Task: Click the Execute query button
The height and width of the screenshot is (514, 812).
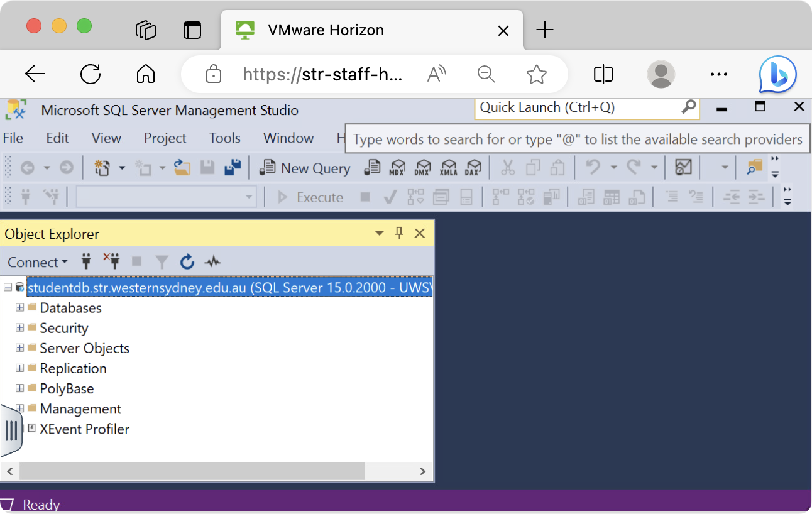Action: point(310,197)
